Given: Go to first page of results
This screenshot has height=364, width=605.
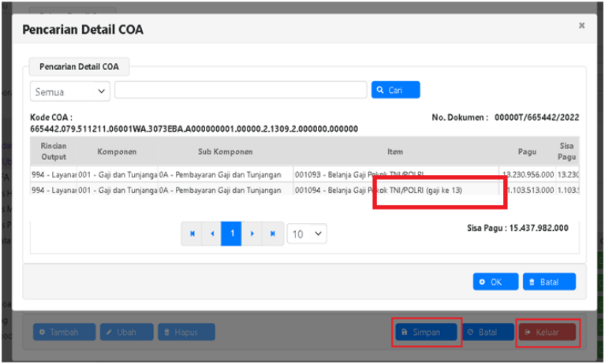Looking at the screenshot, I should tap(192, 234).
